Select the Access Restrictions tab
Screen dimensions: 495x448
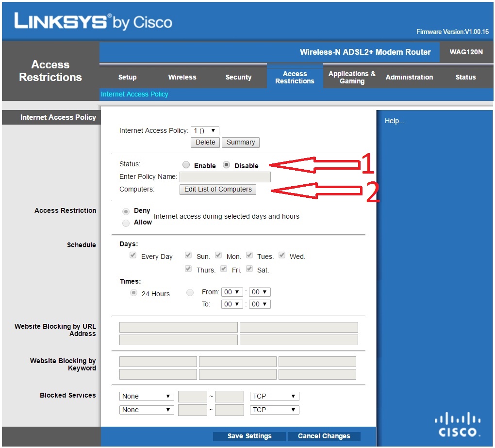click(295, 77)
